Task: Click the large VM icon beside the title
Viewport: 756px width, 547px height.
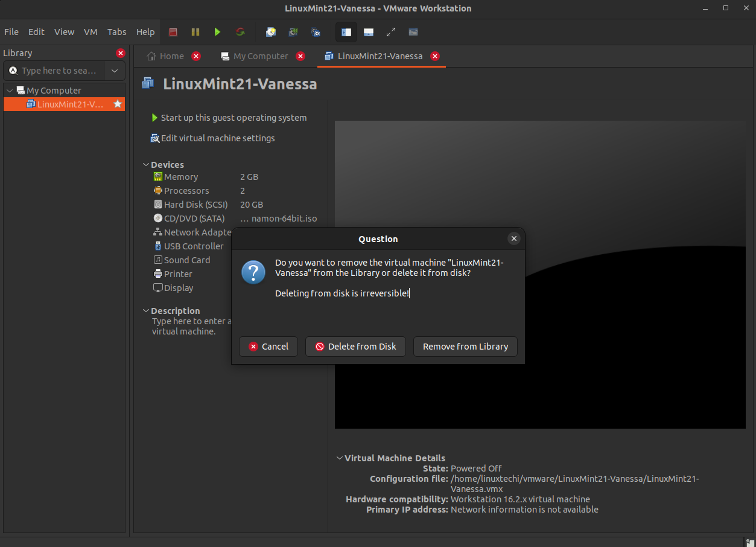Action: [148, 83]
